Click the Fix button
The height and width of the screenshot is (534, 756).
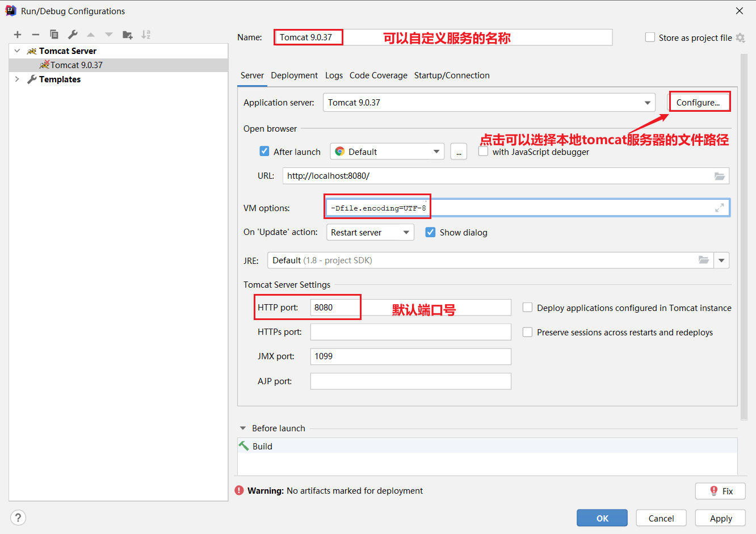point(720,491)
